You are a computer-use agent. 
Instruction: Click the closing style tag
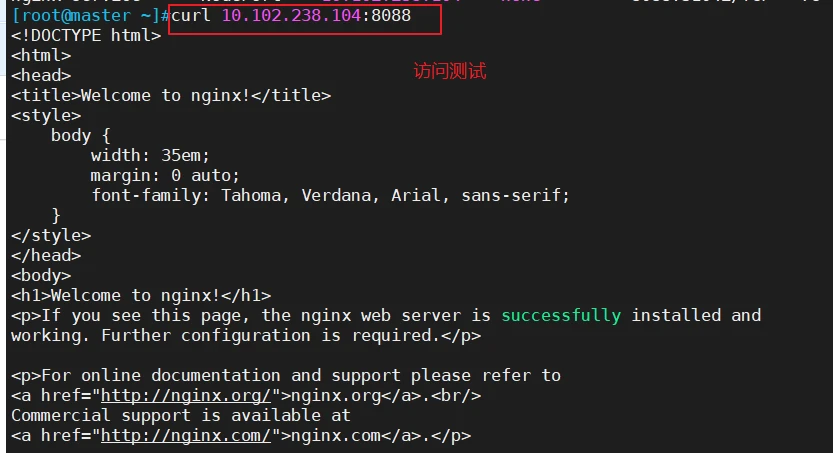click(x=51, y=235)
